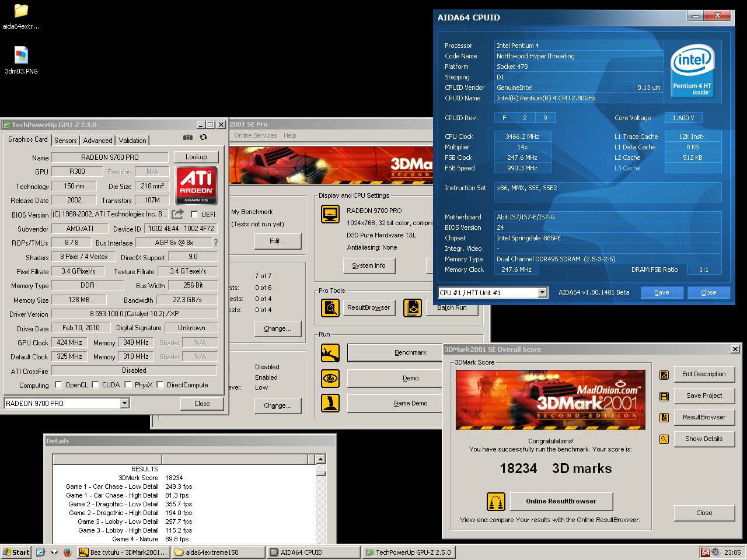
Task: Switch to the Sensors tab in GPU-Z
Action: [65, 141]
